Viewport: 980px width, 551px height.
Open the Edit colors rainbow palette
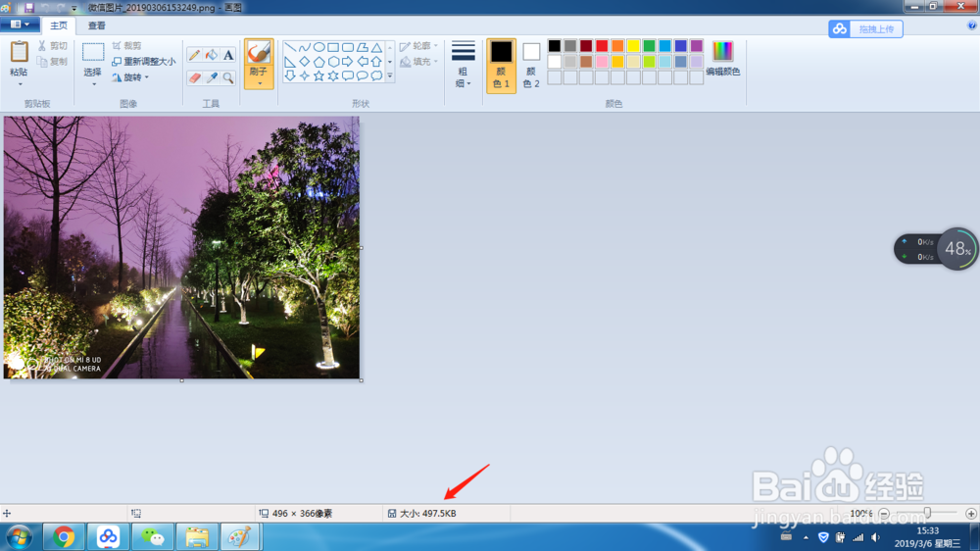722,58
